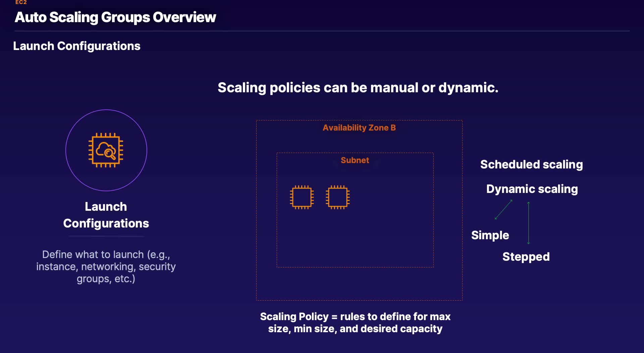Click the "Define what to launch" description text
The width and height of the screenshot is (644, 353).
point(106,266)
